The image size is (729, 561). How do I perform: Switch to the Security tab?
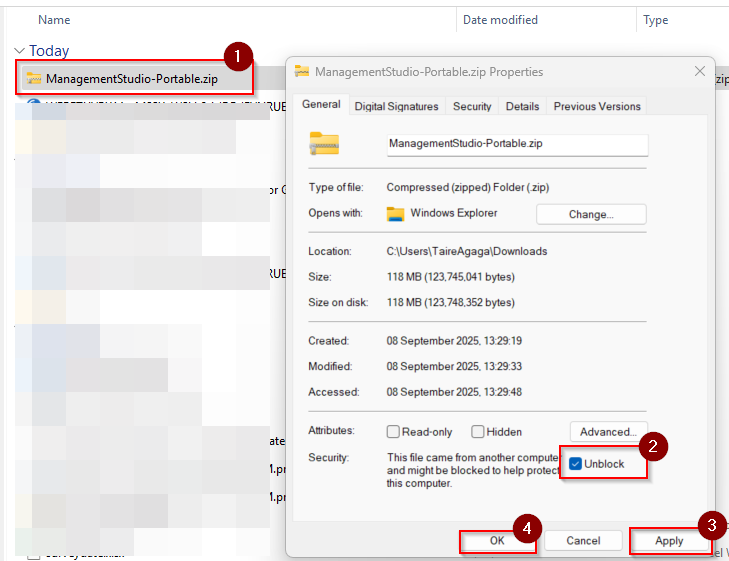[x=472, y=106]
